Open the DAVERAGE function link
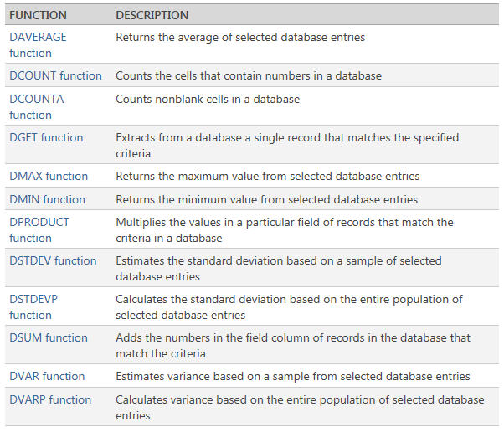This screenshot has height=432, width=504. coord(38,45)
